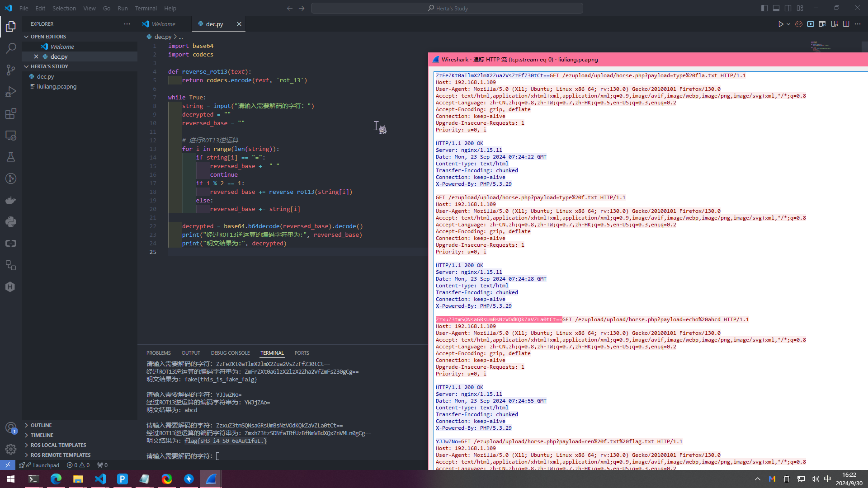Close dec.py from Open Editors list
868x488 pixels.
[36, 56]
